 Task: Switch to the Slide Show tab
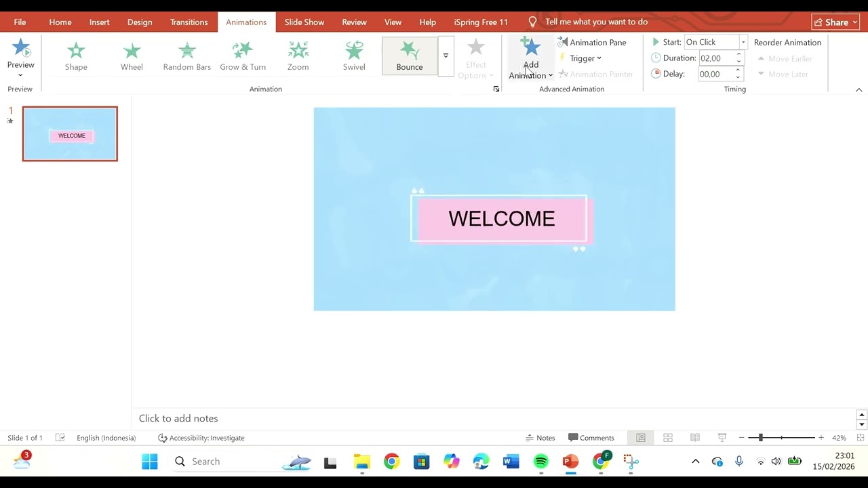click(x=304, y=22)
